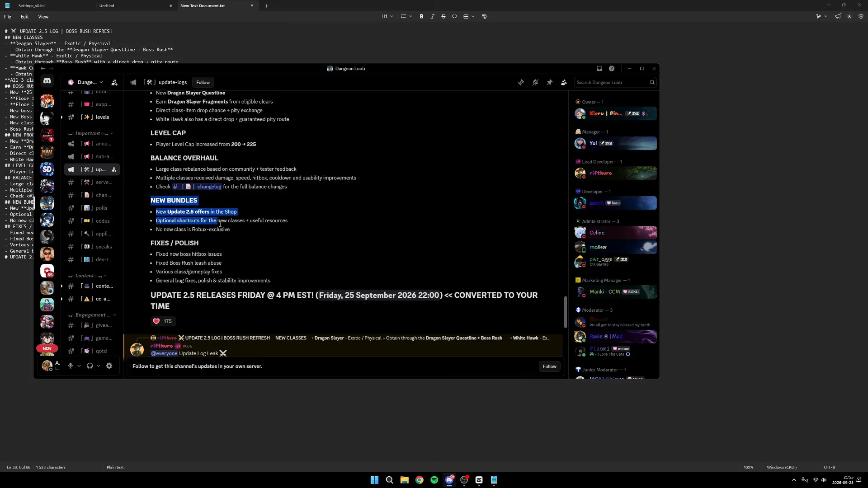
Task: Open File Explorer from taskbar
Action: pyautogui.click(x=405, y=480)
